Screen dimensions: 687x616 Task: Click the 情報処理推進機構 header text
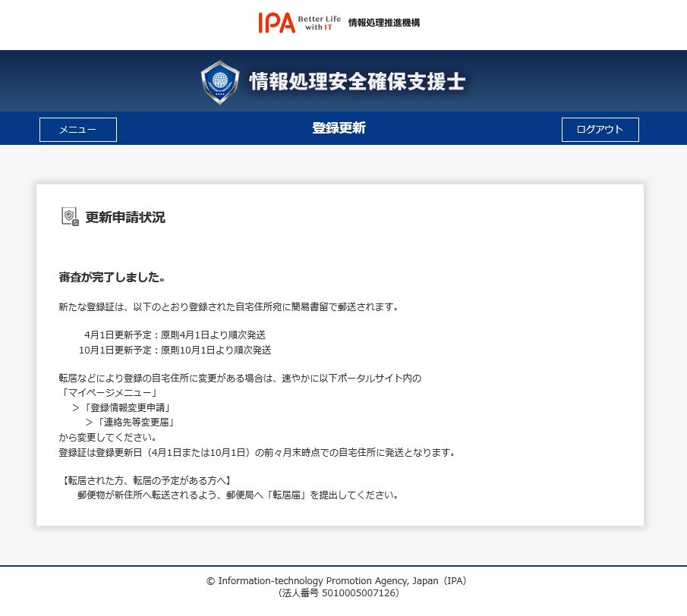pos(383,23)
